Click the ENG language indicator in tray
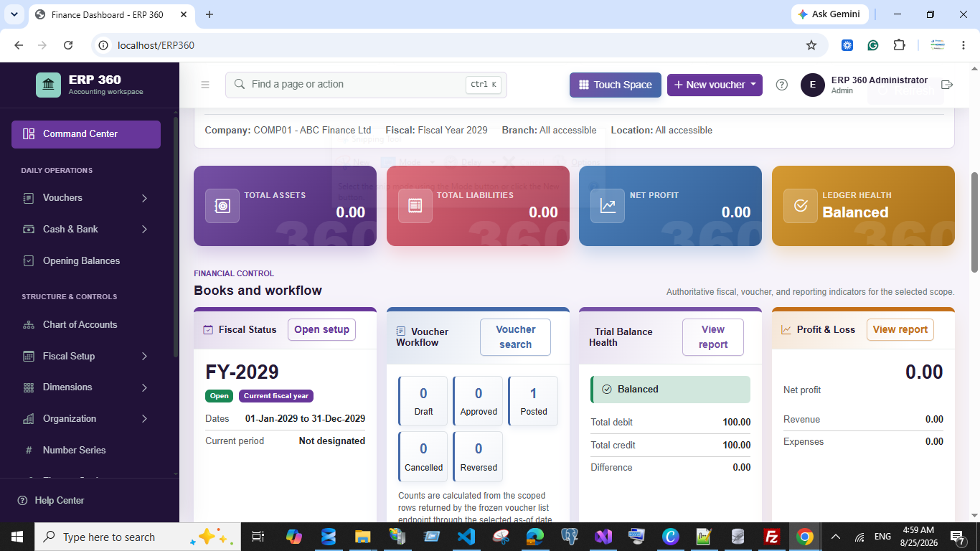The image size is (980, 551). tap(882, 537)
